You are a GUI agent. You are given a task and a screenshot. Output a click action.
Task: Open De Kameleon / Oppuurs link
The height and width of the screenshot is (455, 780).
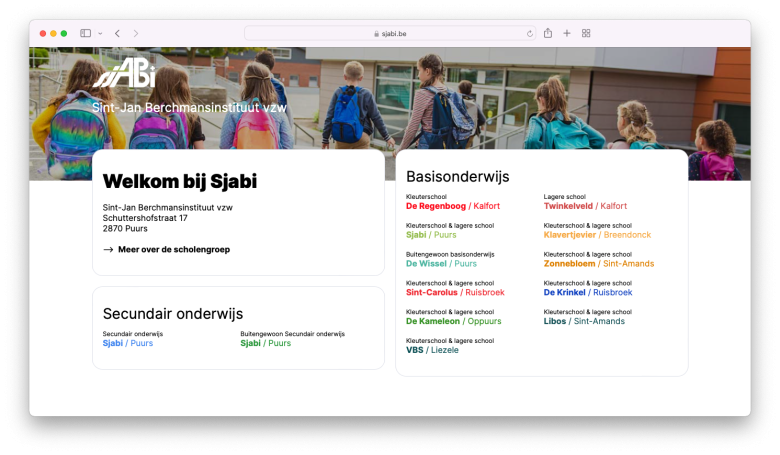453,322
